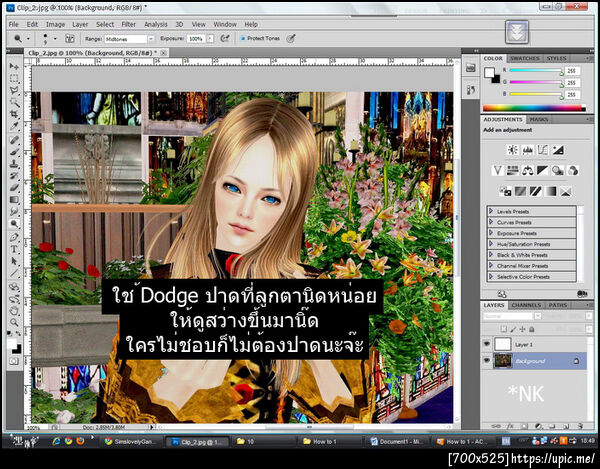Expand Curves Presets list
The height and width of the screenshot is (469, 600).
pos(491,222)
